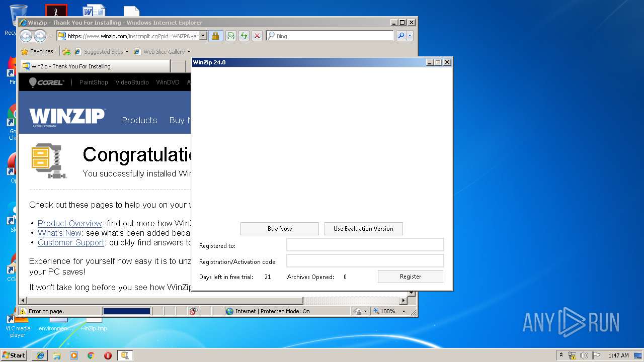This screenshot has height=362, width=644.
Task: Open Action Center flag icon
Action: [596, 355]
